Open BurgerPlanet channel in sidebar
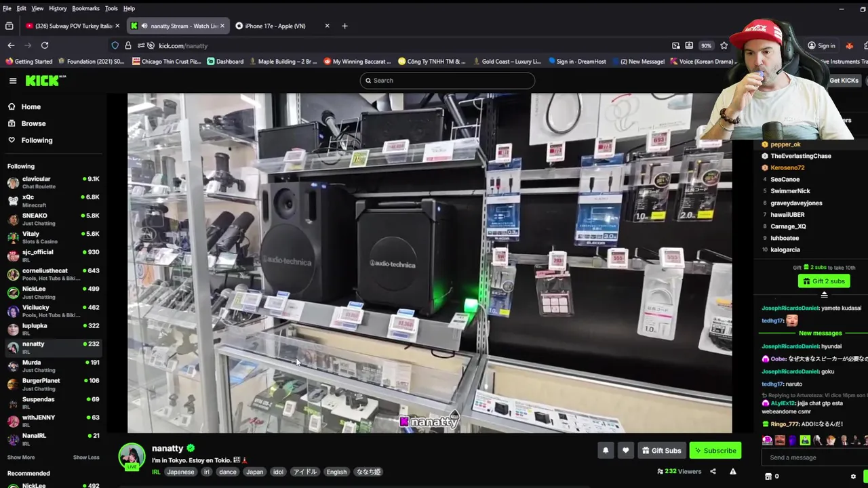Screen dimensions: 868x488 53,384
